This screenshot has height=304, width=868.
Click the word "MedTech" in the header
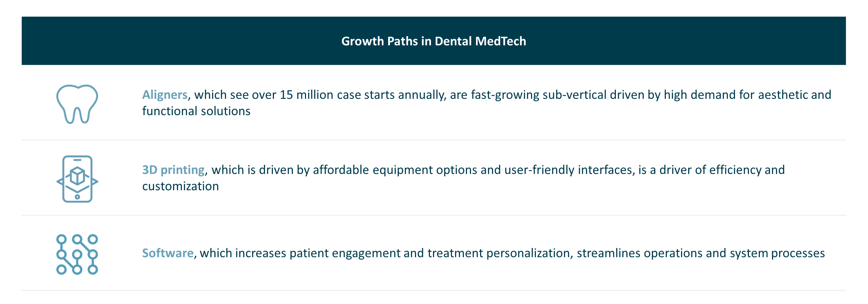[501, 41]
